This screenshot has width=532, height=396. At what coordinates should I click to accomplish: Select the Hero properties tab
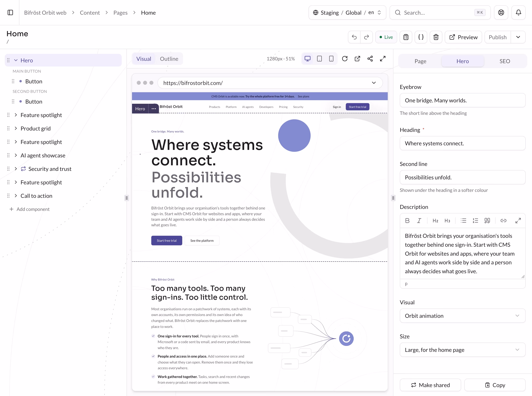tap(463, 61)
